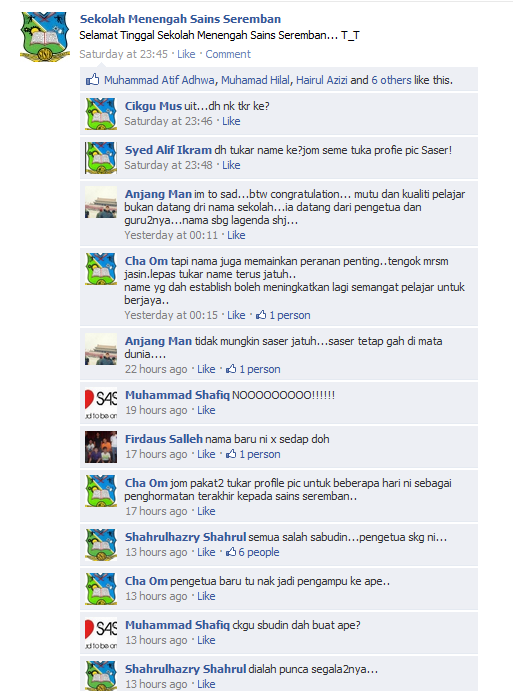Image resolution: width=528 pixels, height=691 pixels.
Task: Like the 'nama sbg lagenda shj' comment
Action: point(236,235)
